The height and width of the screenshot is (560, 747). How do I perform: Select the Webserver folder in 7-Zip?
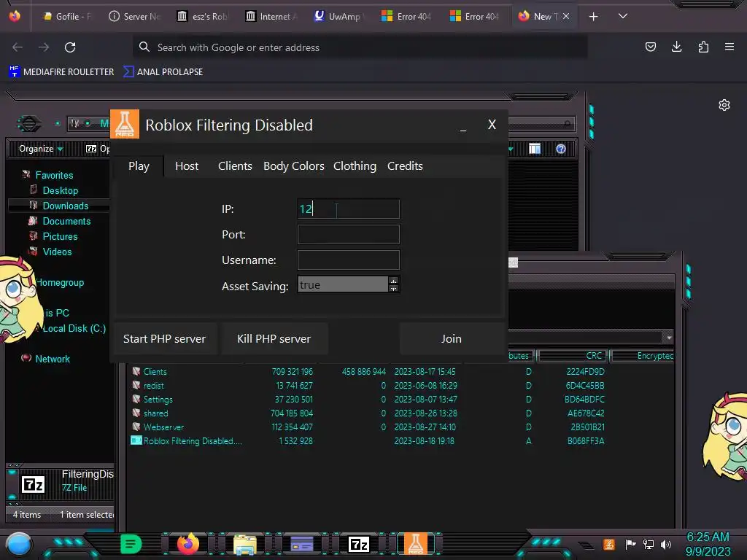click(163, 427)
